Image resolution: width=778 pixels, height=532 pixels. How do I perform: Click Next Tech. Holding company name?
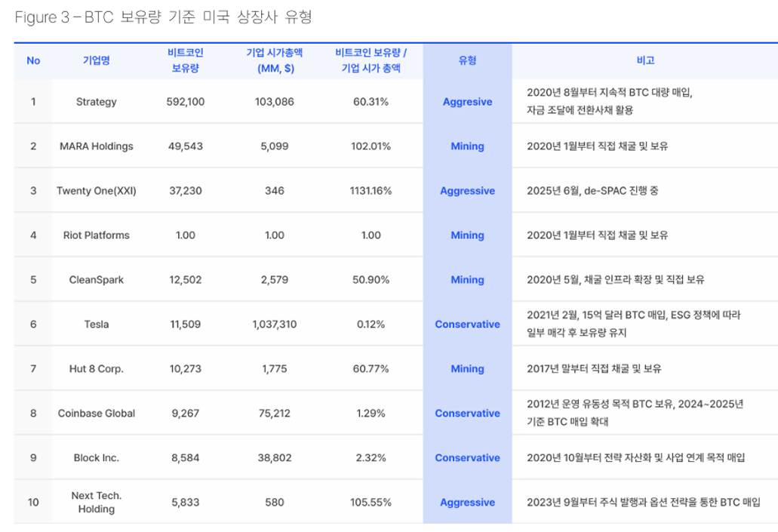click(96, 503)
